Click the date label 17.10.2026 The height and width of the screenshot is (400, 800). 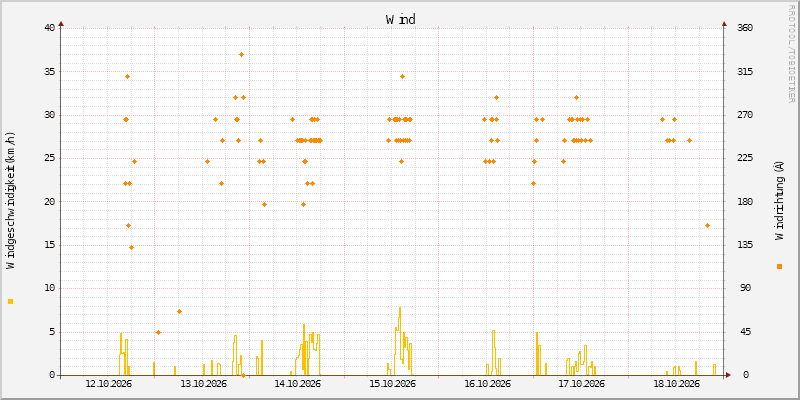click(x=582, y=384)
